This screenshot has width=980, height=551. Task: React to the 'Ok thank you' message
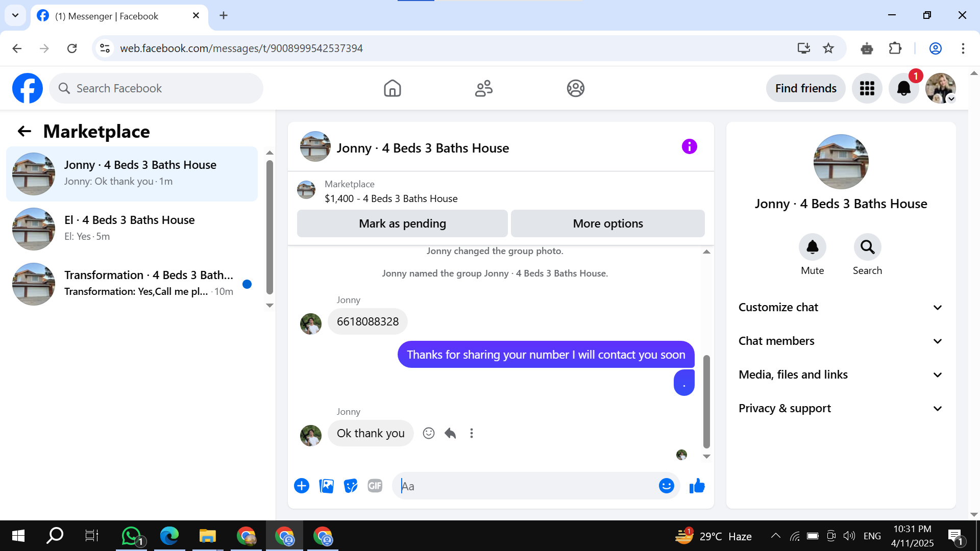(429, 433)
